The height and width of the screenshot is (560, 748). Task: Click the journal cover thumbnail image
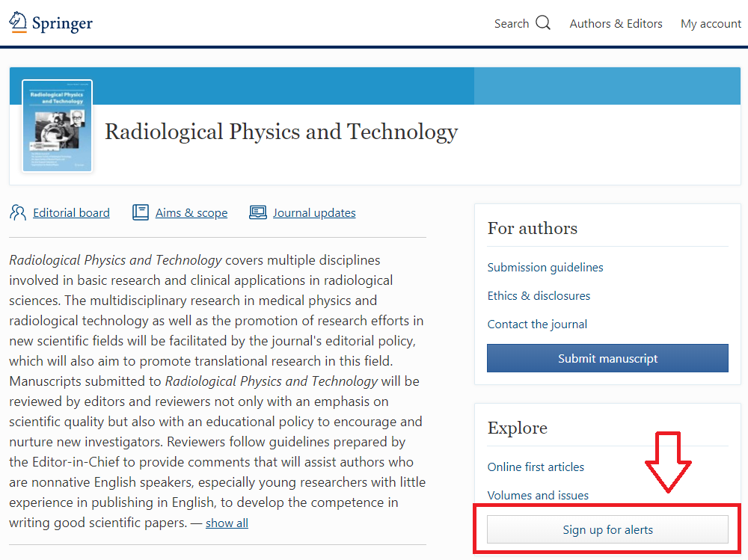(58, 126)
